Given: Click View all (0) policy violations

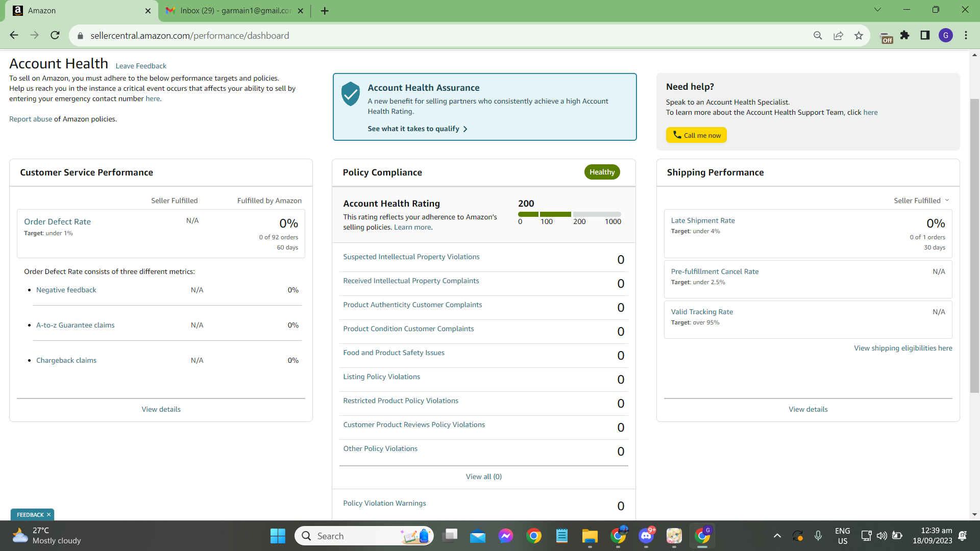Looking at the screenshot, I should coord(484,477).
